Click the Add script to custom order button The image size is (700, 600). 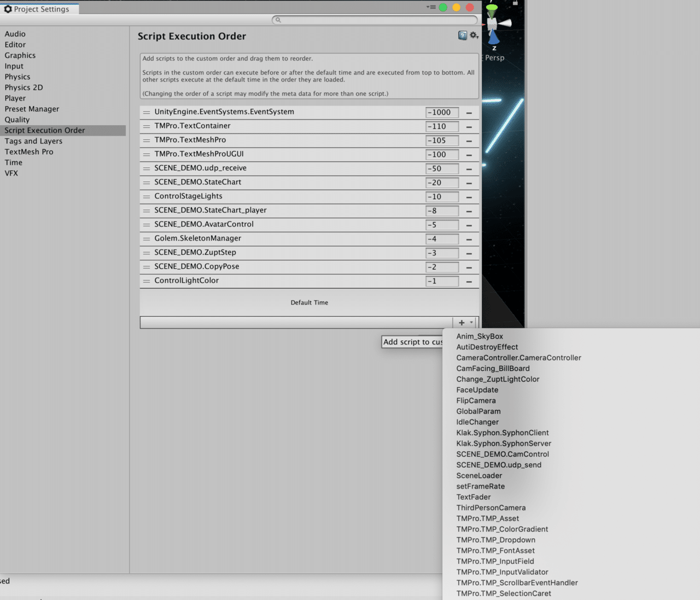click(x=413, y=342)
